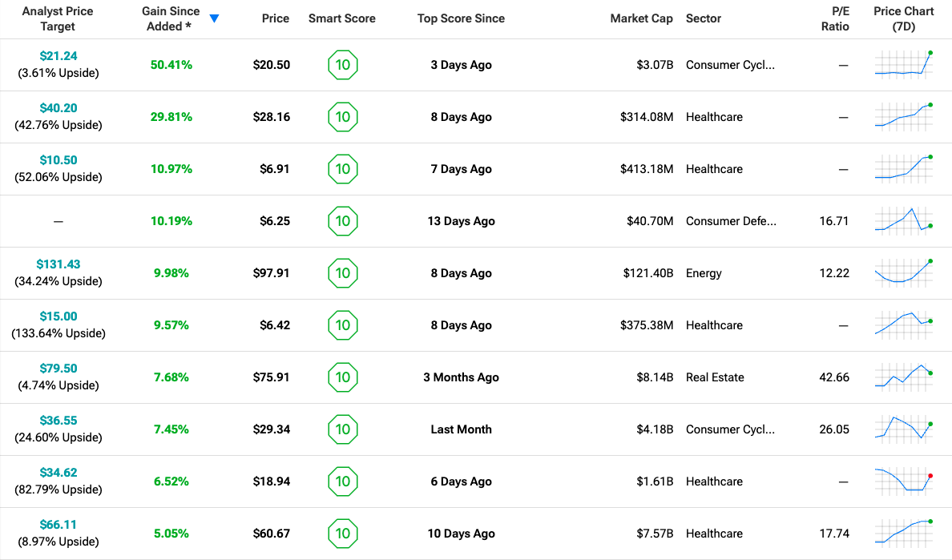Sort by the Gain Since Added header
This screenshot has height=560, width=952.
[x=171, y=18]
